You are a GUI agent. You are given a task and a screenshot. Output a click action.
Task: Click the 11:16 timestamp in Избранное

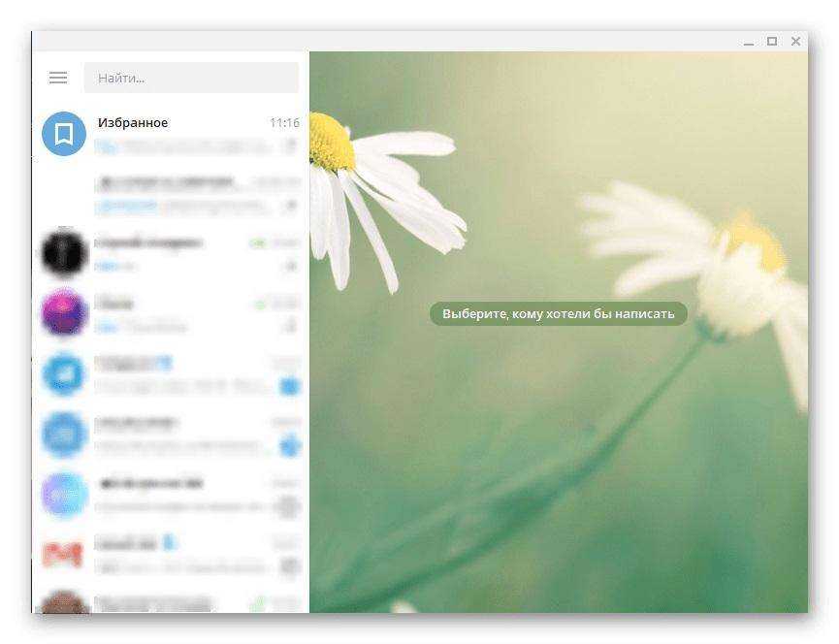284,123
